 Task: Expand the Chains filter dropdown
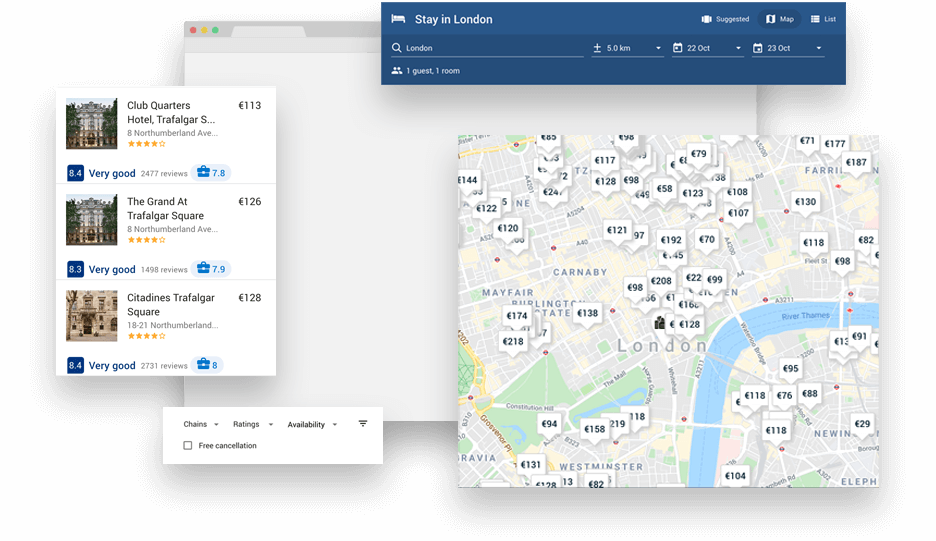point(201,425)
